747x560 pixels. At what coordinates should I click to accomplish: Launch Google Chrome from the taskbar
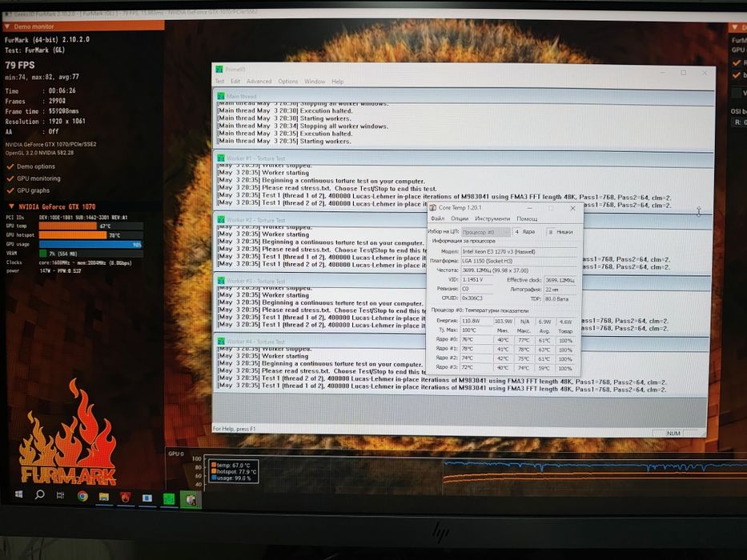82,496
